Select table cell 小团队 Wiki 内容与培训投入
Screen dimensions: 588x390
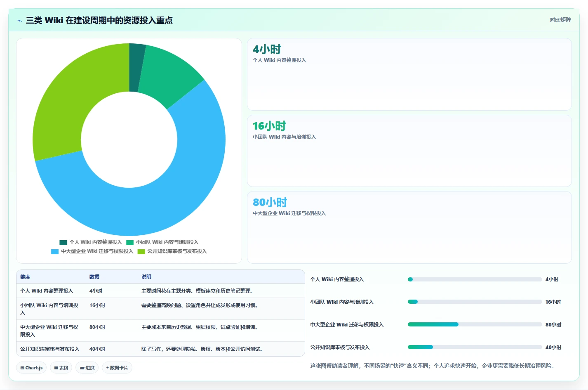click(x=49, y=309)
